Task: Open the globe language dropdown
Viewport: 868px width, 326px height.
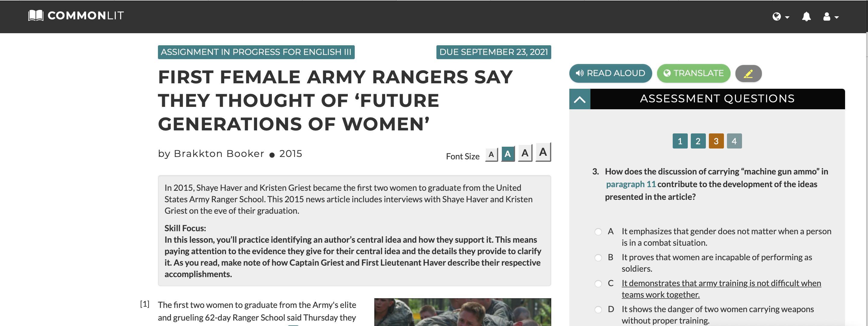Action: [x=780, y=17]
